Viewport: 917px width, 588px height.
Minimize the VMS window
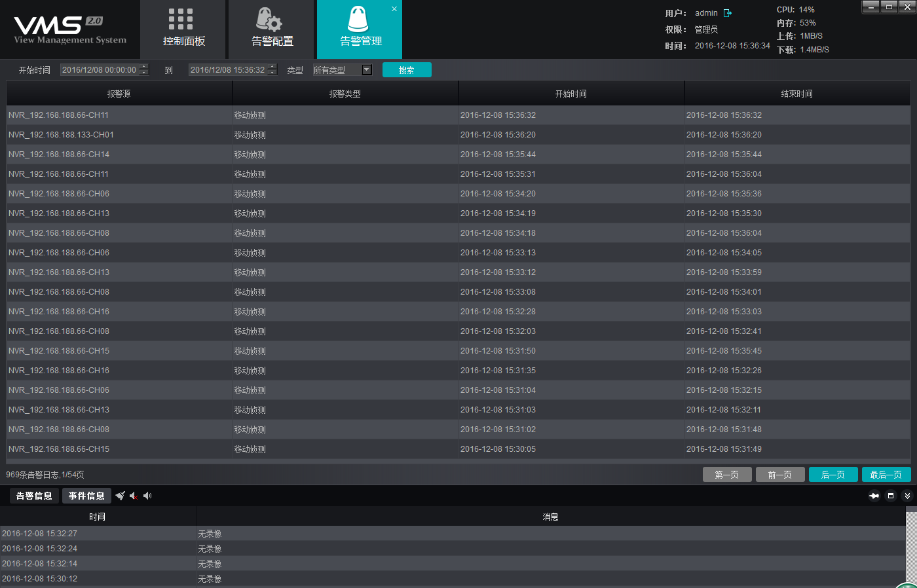[x=870, y=7]
